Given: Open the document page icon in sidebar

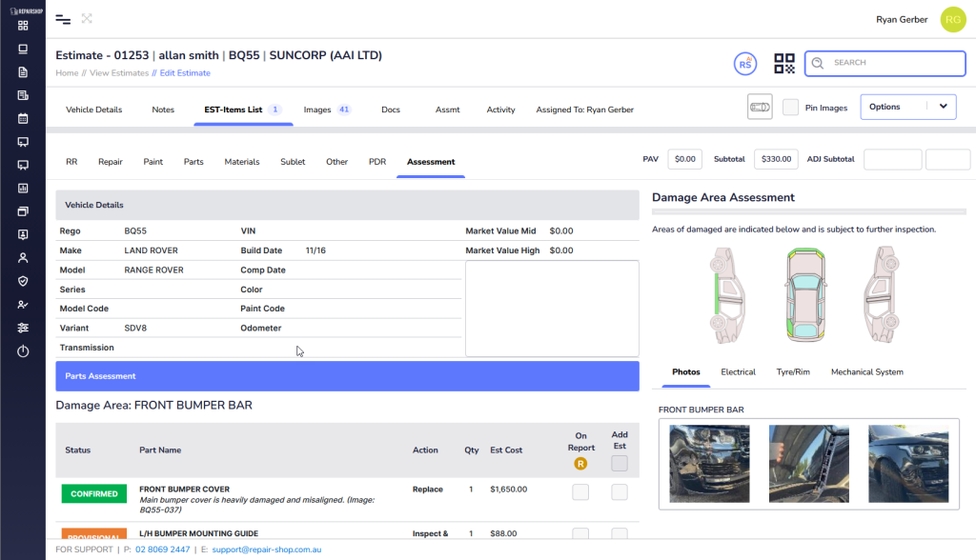Looking at the screenshot, I should pos(23,72).
